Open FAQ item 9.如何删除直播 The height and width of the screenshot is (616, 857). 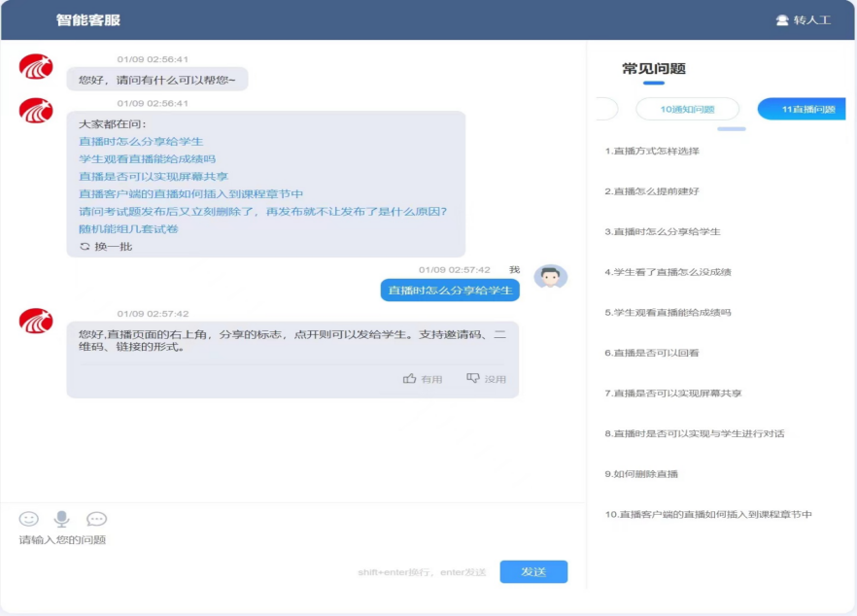(x=641, y=474)
